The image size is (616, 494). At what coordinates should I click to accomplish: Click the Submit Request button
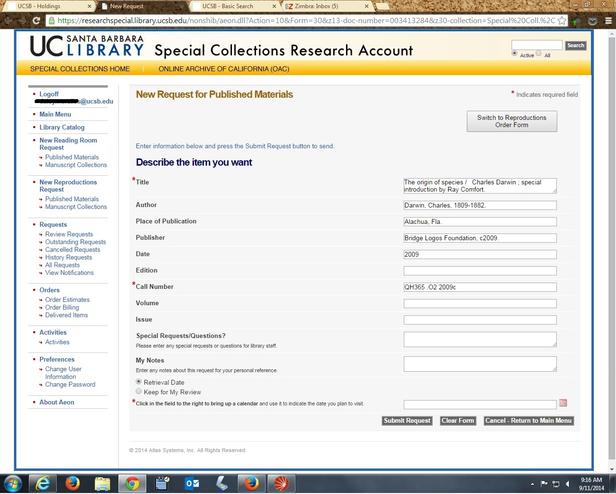pos(406,421)
